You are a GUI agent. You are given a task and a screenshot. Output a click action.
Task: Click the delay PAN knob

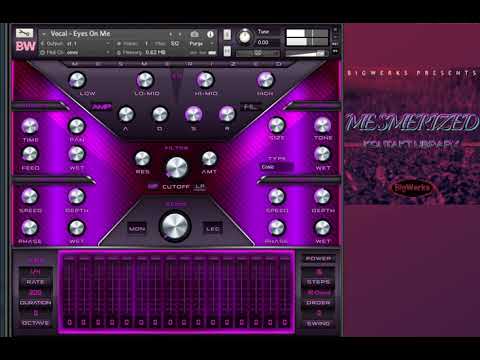[x=77, y=126]
